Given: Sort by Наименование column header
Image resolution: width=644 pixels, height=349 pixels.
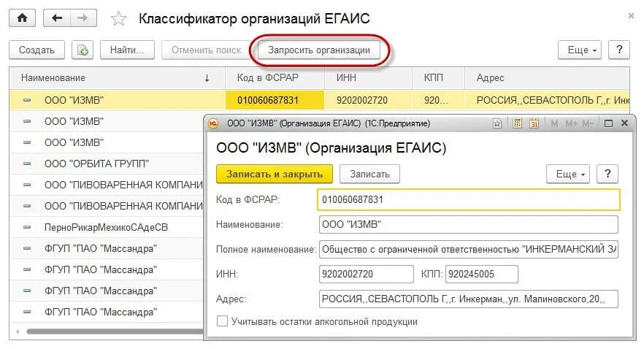Looking at the screenshot, I should (117, 78).
